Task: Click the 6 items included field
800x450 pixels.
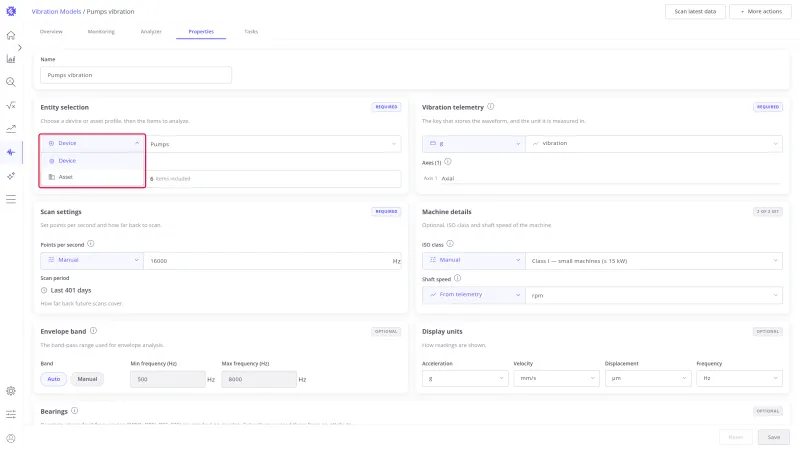Action: click(x=273, y=179)
